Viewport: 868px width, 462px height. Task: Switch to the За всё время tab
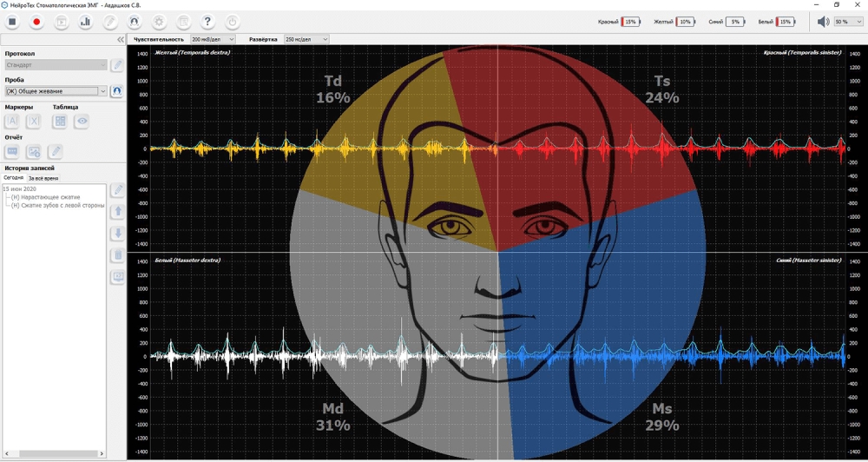pyautogui.click(x=43, y=178)
